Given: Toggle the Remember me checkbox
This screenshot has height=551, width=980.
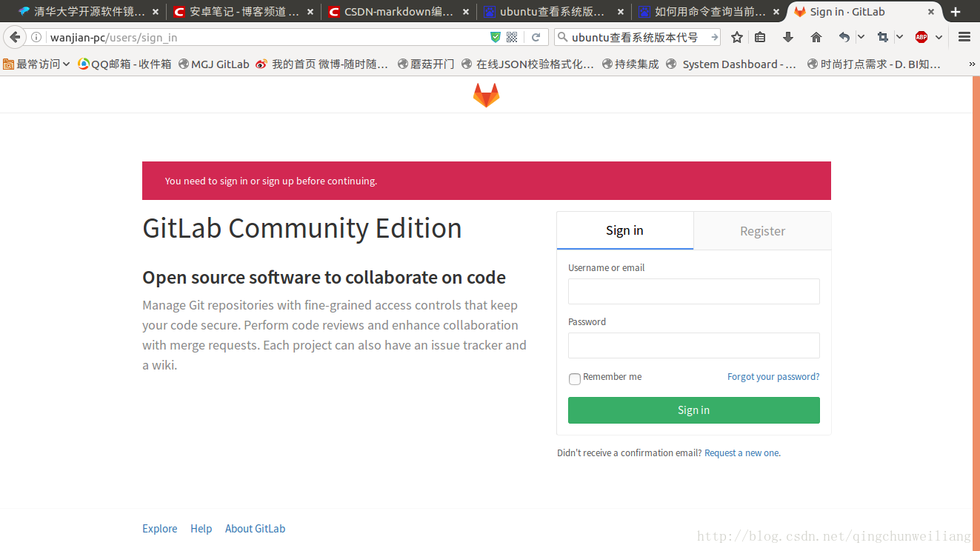Looking at the screenshot, I should click(x=575, y=378).
